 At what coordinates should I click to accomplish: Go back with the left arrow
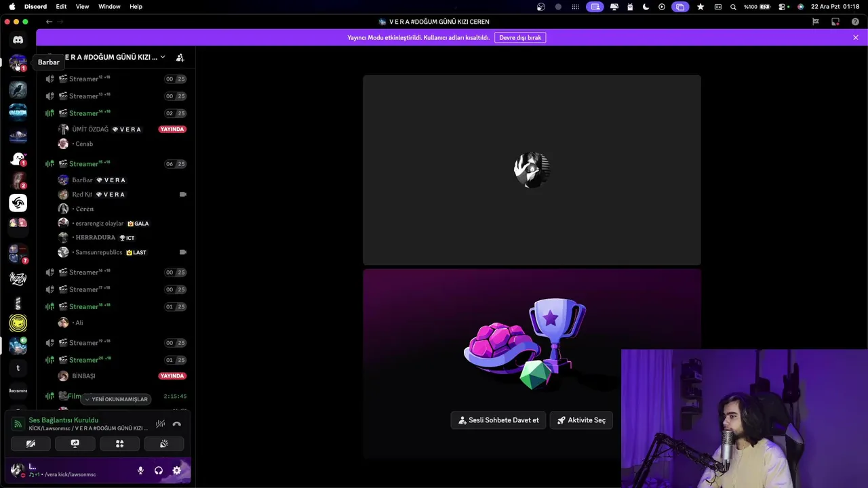pyautogui.click(x=49, y=22)
